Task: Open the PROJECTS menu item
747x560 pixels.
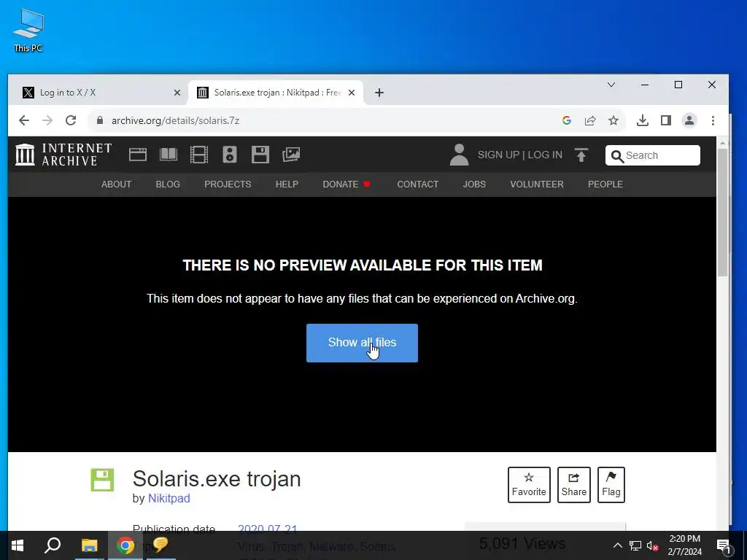Action: point(228,184)
